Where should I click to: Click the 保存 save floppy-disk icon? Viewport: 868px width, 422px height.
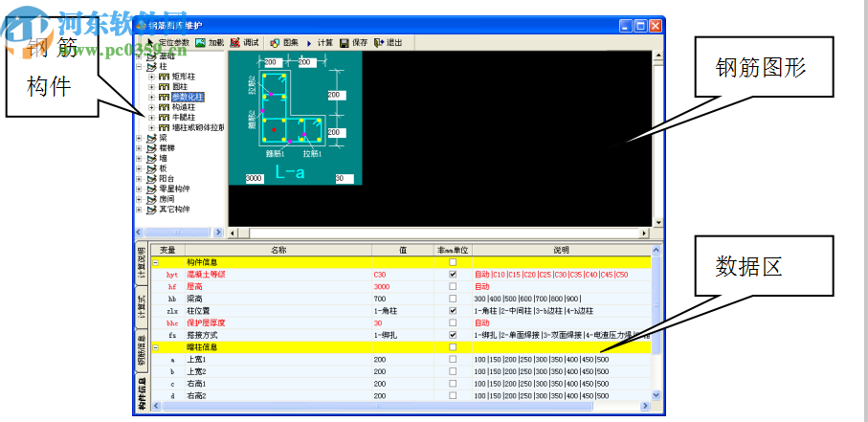344,43
